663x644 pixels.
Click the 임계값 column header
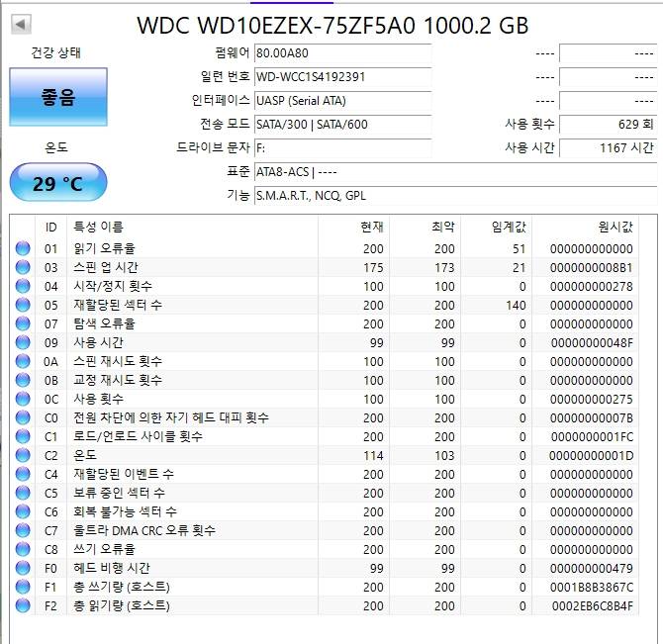pos(497,227)
